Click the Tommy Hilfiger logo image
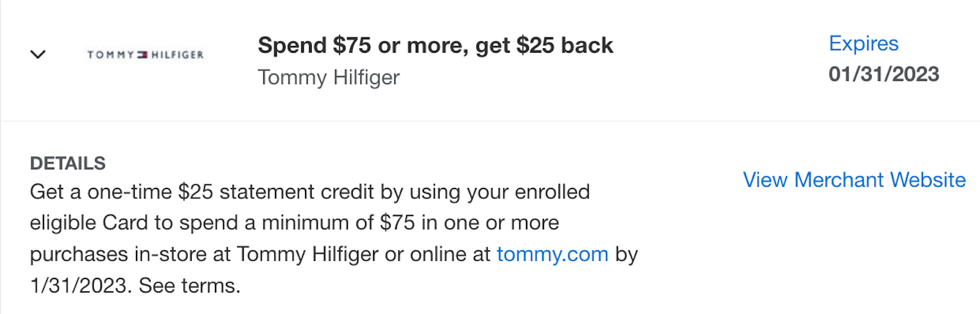Screen dimensions: 980x314 coord(145,54)
